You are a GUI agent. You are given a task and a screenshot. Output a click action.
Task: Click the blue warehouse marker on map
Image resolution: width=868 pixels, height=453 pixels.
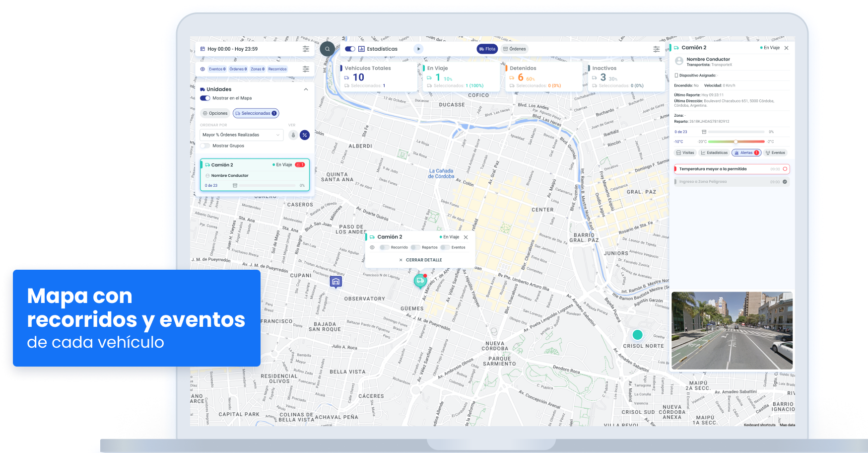click(x=336, y=282)
